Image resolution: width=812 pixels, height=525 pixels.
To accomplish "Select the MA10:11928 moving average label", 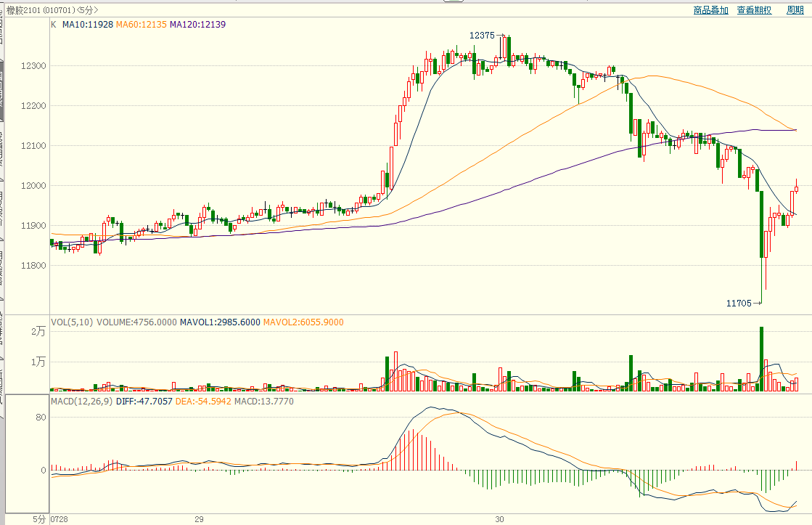I will tap(88, 25).
